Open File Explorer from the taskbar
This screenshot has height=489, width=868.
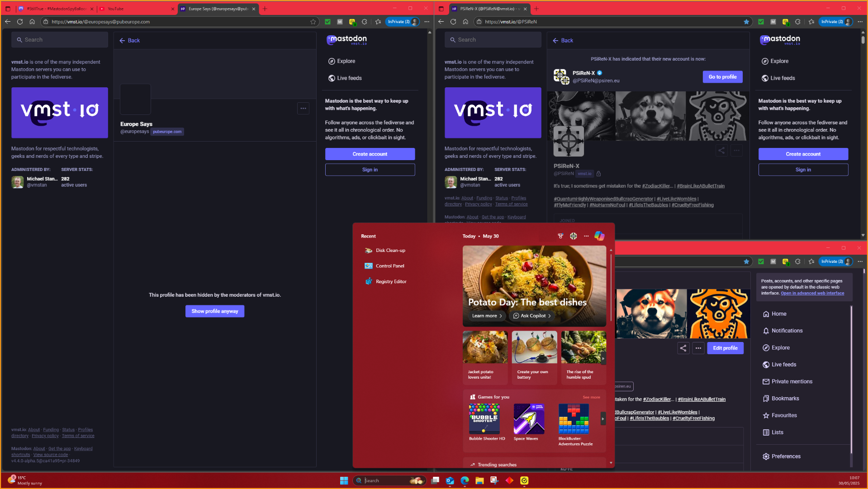click(479, 480)
